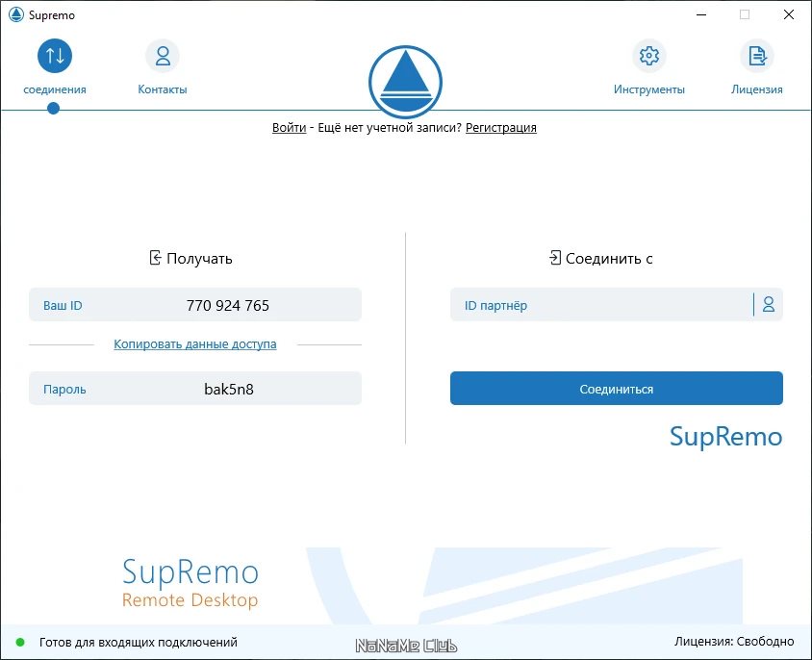The height and width of the screenshot is (660, 812).
Task: Click Копировать данные доступа link
Action: 194,344
